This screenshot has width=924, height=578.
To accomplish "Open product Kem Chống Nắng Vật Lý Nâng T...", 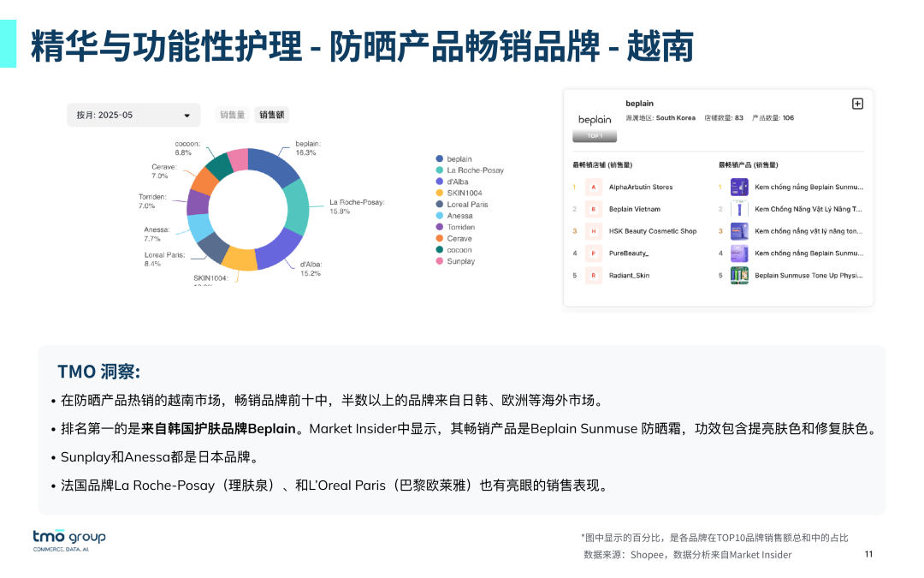I will (x=808, y=209).
